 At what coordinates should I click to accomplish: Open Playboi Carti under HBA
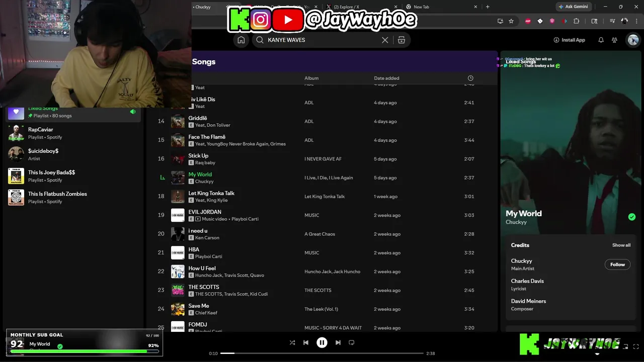pos(208,256)
